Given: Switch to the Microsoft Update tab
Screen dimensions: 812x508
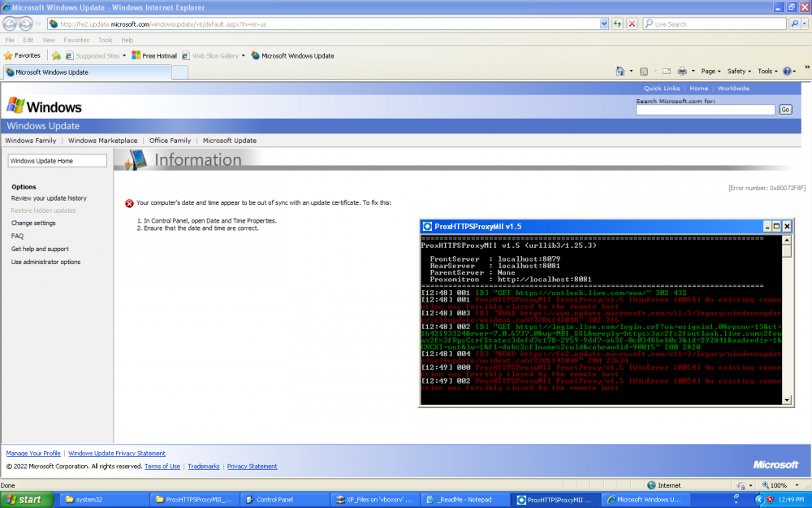Looking at the screenshot, I should (x=228, y=140).
